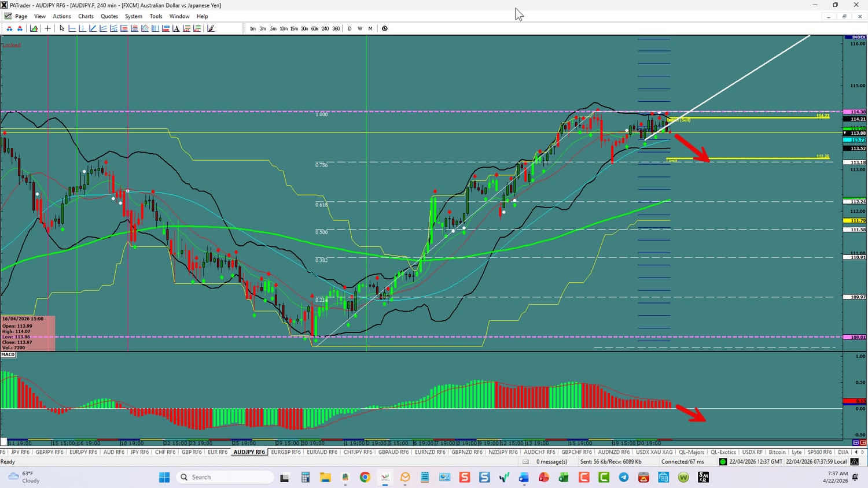Image resolution: width=868 pixels, height=488 pixels.
Task: Click the green connection status indicator
Action: [x=723, y=461]
